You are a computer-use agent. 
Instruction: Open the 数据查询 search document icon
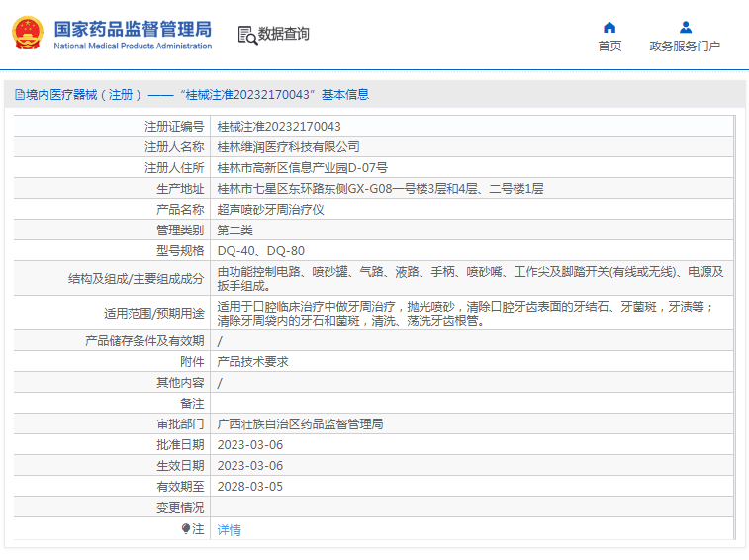[x=247, y=35]
